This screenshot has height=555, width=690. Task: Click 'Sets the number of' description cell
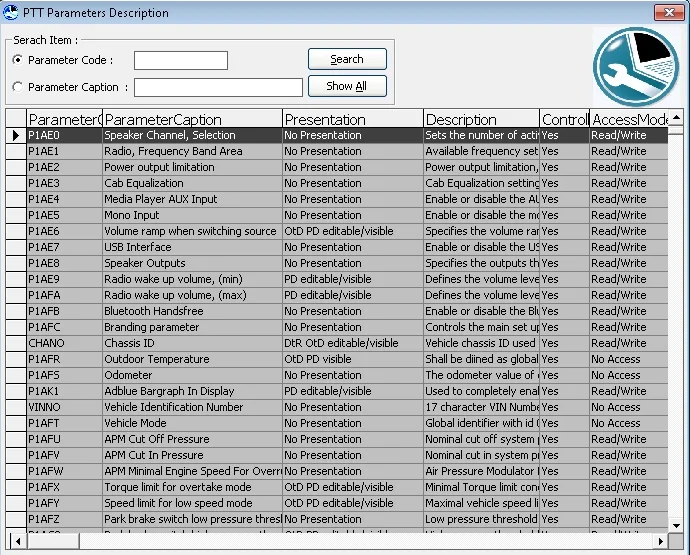[x=481, y=135]
